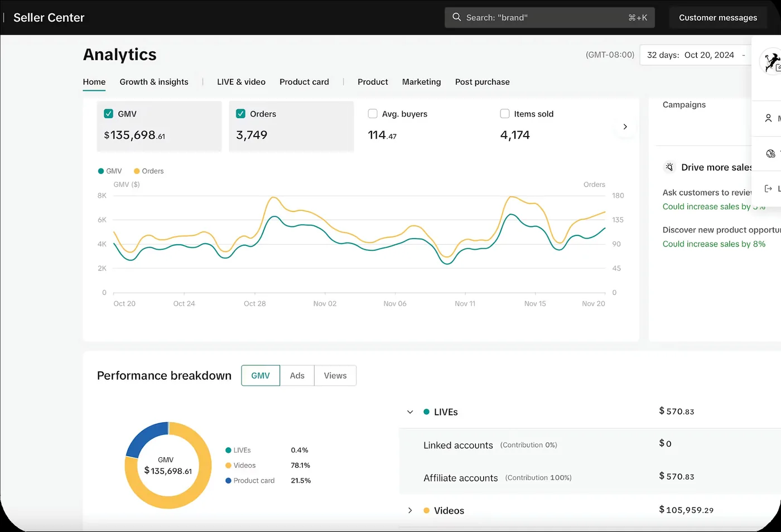
Task: Open the date range picker
Action: 696,55
